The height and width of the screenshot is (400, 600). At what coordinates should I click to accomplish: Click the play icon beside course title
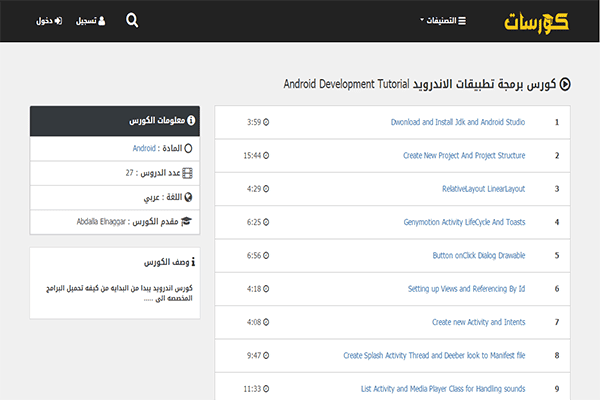pyautogui.click(x=565, y=85)
